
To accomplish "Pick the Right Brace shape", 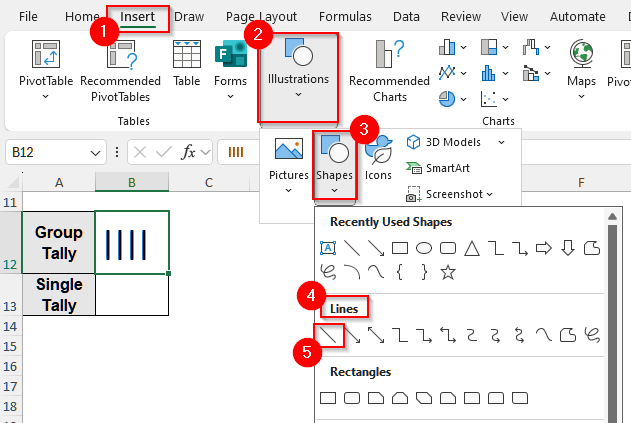I will 424,272.
